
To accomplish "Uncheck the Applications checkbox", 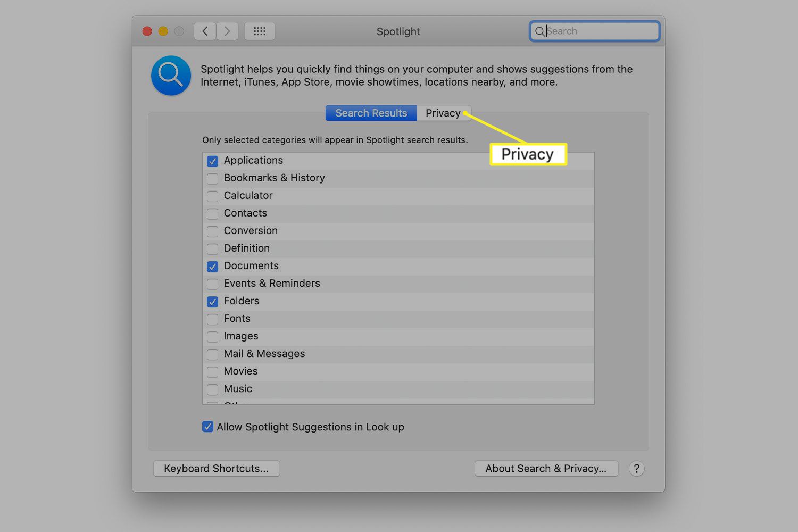I will coord(212,161).
